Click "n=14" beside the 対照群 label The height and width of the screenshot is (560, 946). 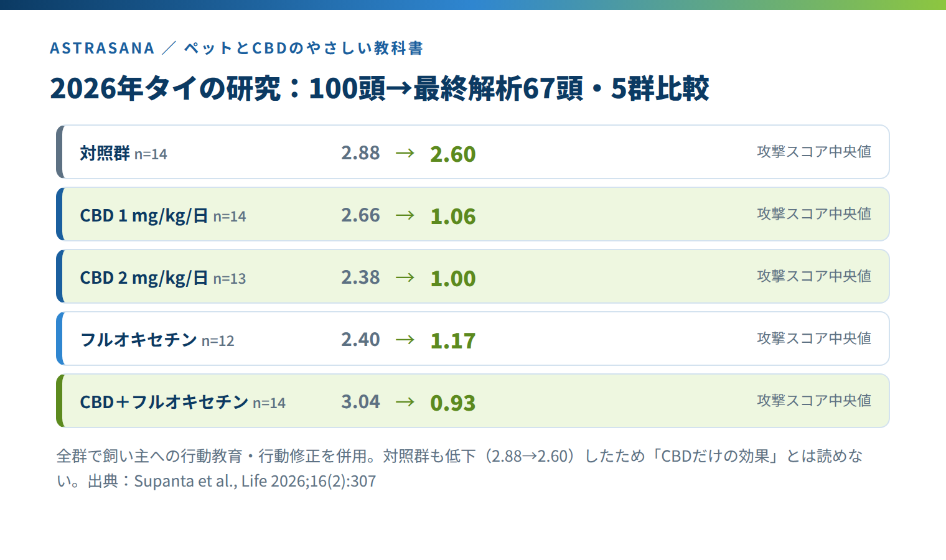coord(151,154)
